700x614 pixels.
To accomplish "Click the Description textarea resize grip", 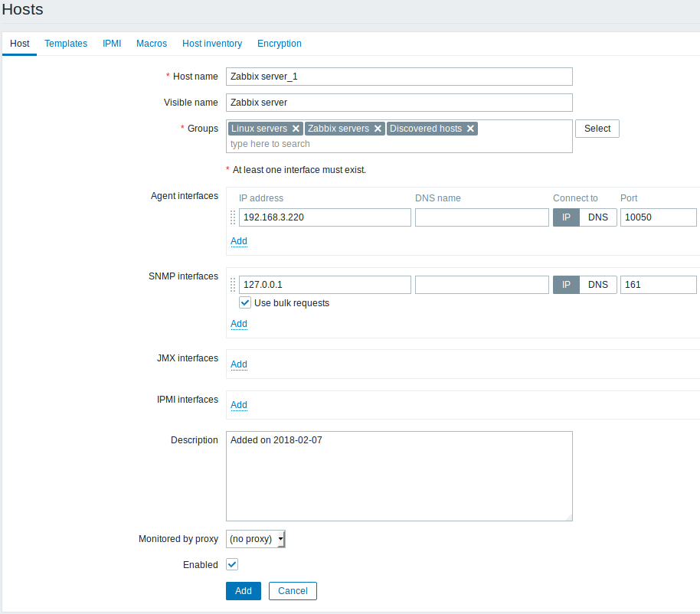I will coord(569,518).
